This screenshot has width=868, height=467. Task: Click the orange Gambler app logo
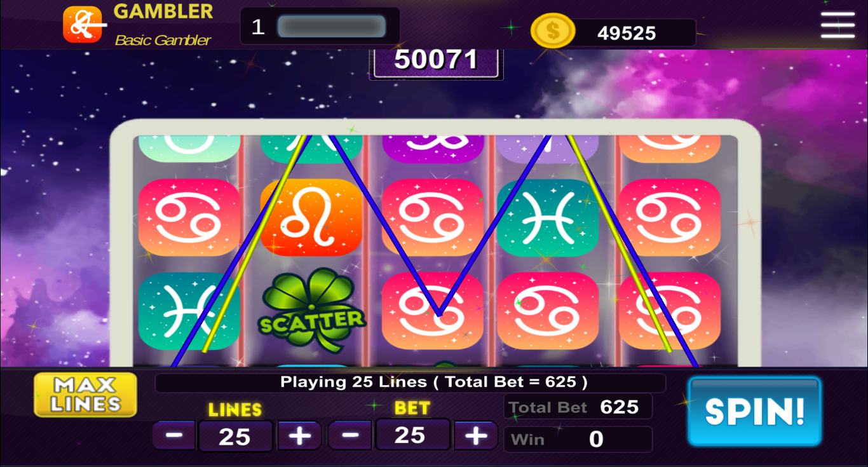tap(83, 25)
